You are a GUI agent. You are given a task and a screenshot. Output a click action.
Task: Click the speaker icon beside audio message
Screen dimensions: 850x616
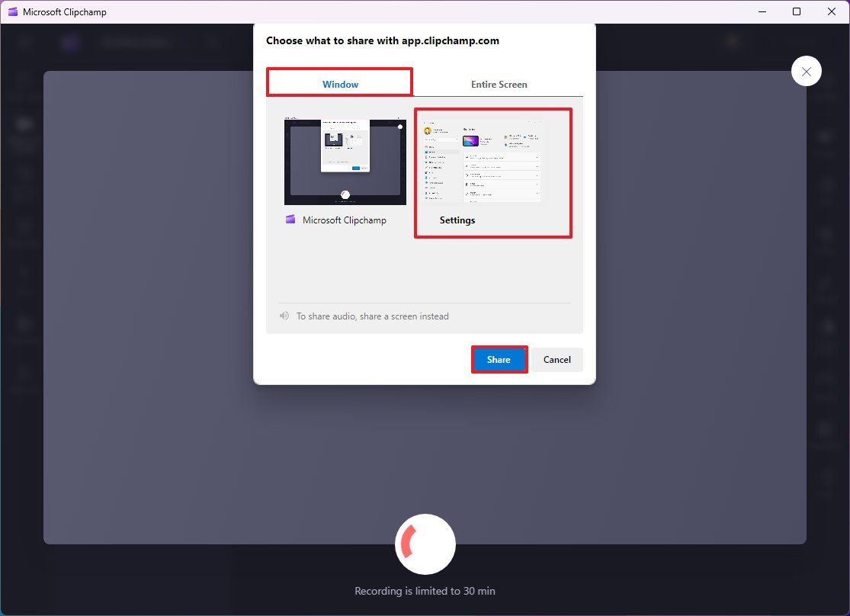coord(284,316)
